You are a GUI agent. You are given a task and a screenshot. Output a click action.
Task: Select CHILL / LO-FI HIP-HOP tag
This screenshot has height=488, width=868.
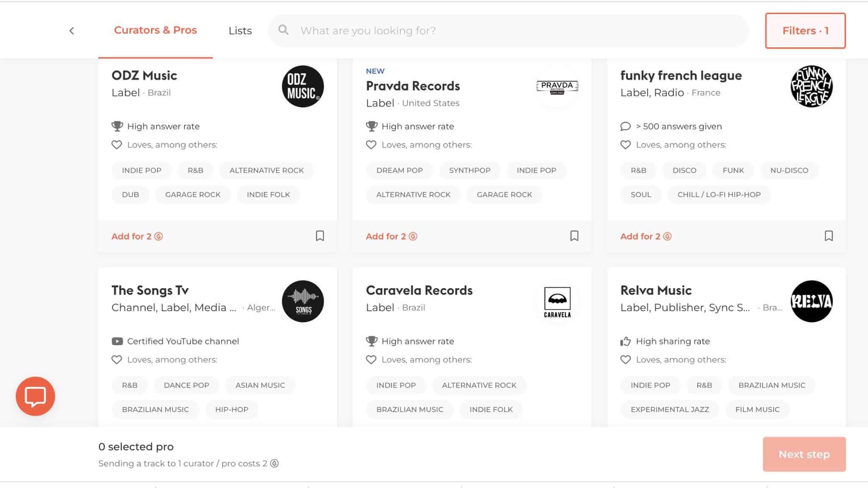719,194
